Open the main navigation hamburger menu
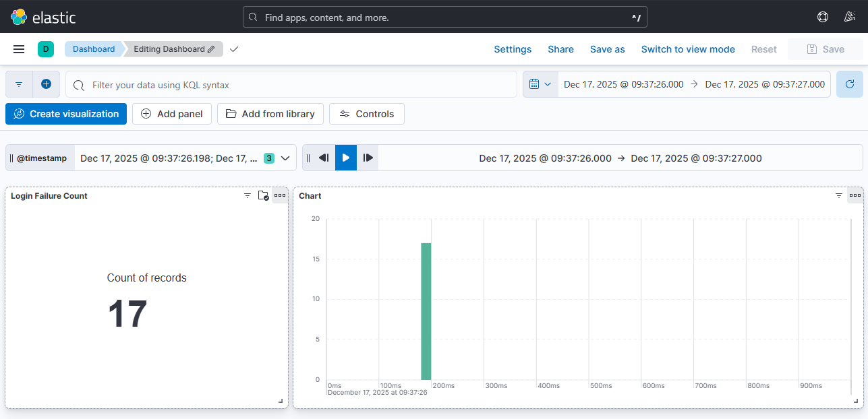Screen dimensions: 868x419 19,49
